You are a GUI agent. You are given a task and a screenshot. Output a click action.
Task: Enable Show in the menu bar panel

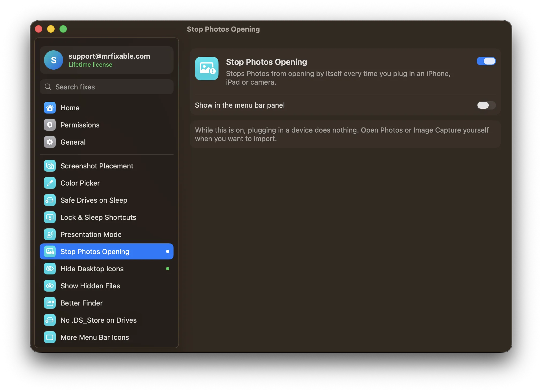(x=486, y=105)
